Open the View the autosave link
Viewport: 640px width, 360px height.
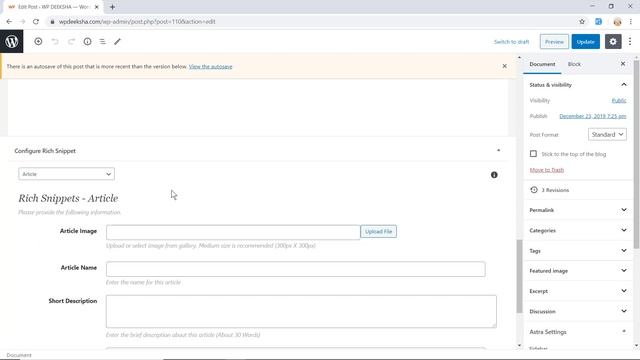click(x=210, y=67)
